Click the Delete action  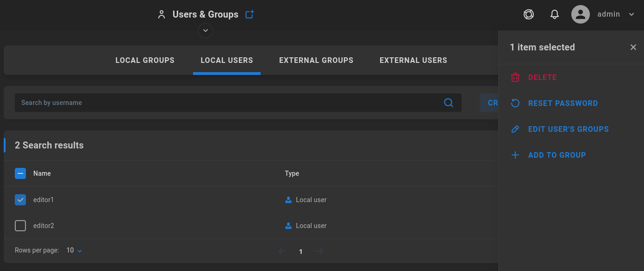coord(543,77)
